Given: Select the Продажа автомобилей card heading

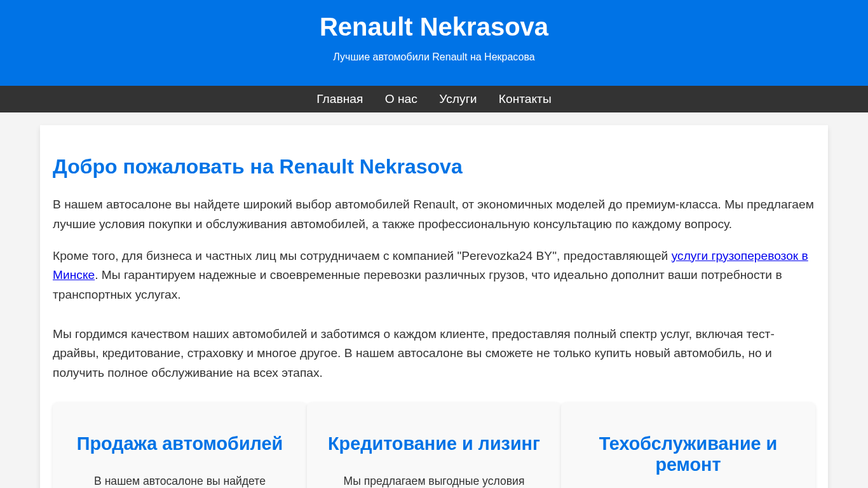Looking at the screenshot, I should 180,444.
